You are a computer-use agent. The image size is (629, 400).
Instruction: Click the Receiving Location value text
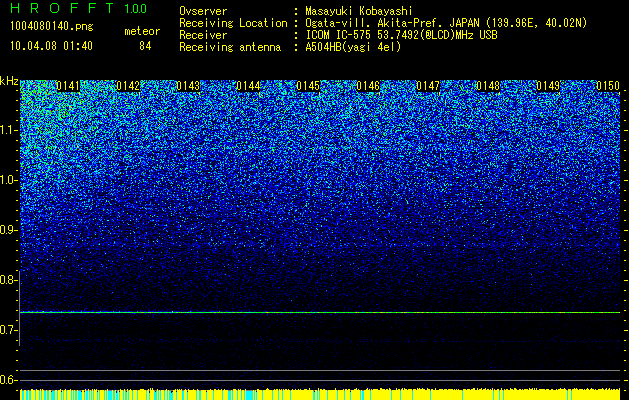point(446,23)
